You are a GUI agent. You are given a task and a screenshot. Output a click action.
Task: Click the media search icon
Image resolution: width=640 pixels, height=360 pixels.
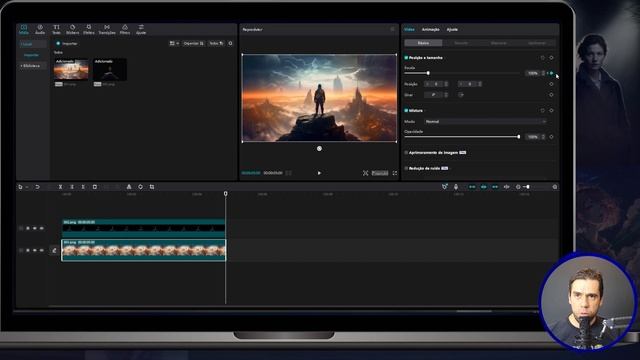(x=231, y=43)
